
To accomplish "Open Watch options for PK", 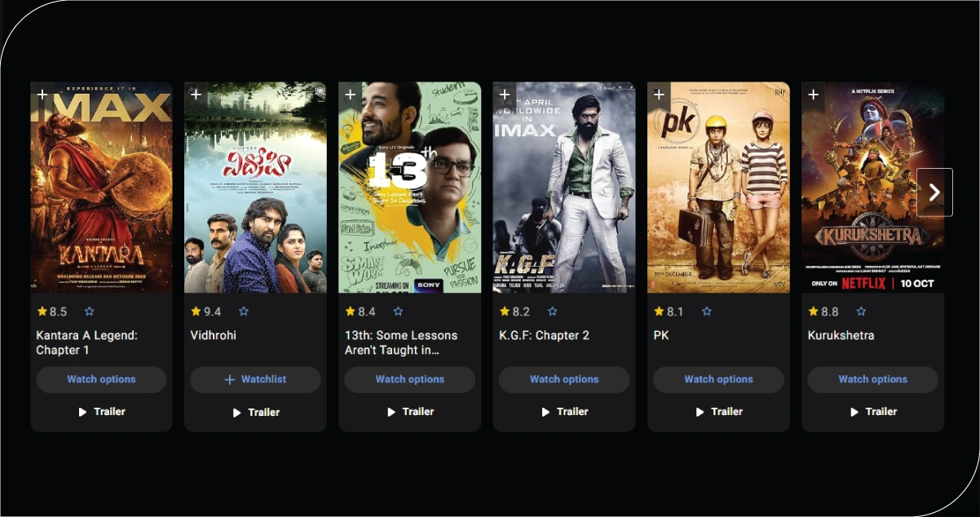I will click(x=718, y=379).
